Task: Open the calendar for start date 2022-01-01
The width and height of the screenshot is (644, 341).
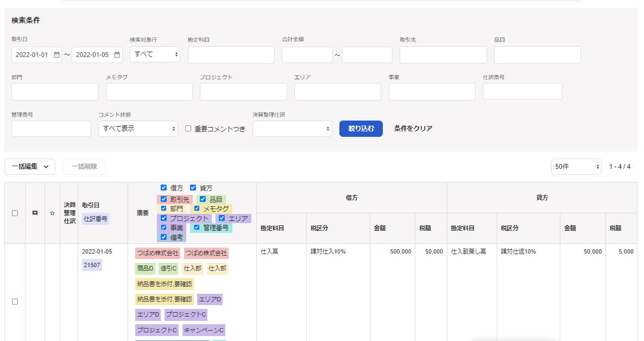Action: point(56,55)
